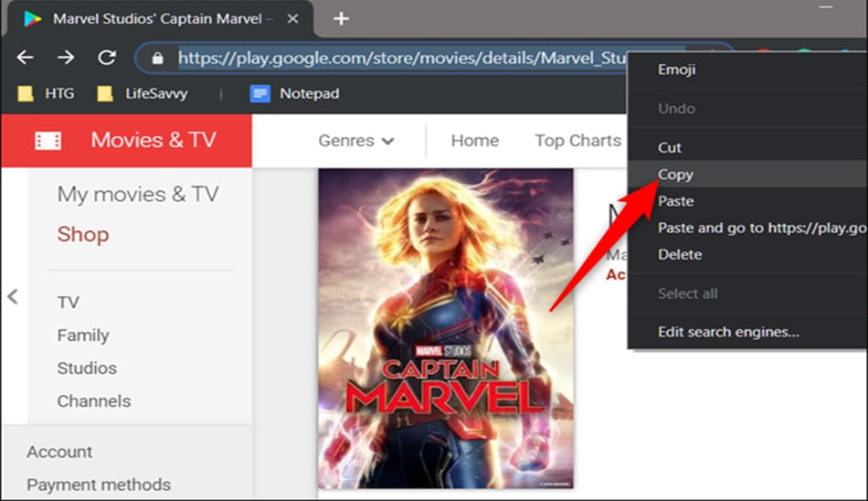Click the Movies & TV film icon
This screenshot has height=501, width=868.
tap(48, 141)
